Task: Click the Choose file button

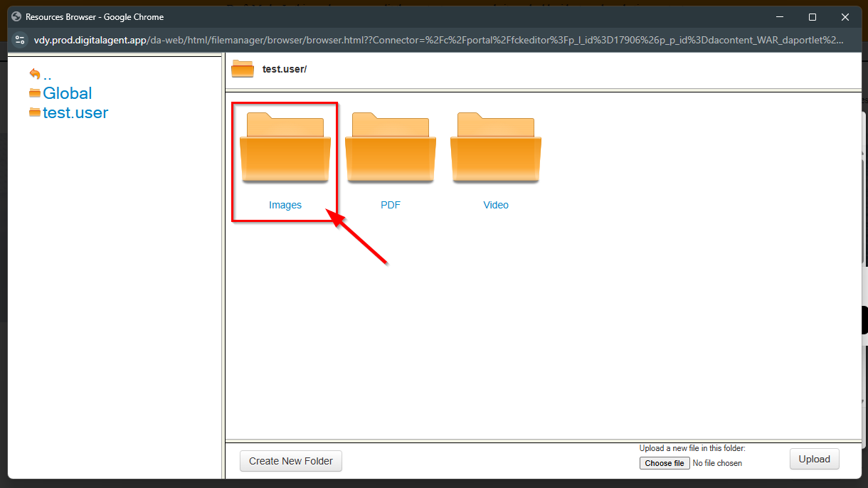Action: tap(665, 463)
